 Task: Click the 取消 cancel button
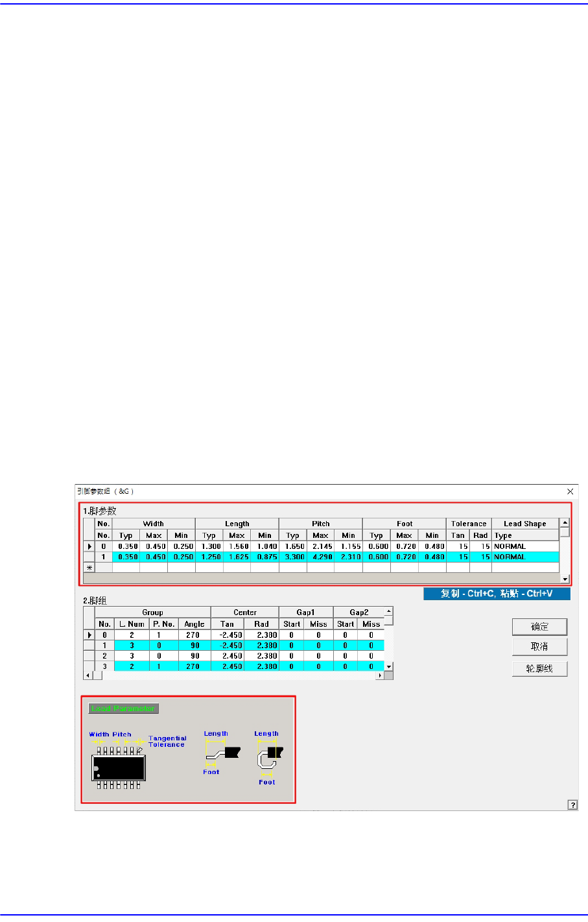(x=539, y=647)
